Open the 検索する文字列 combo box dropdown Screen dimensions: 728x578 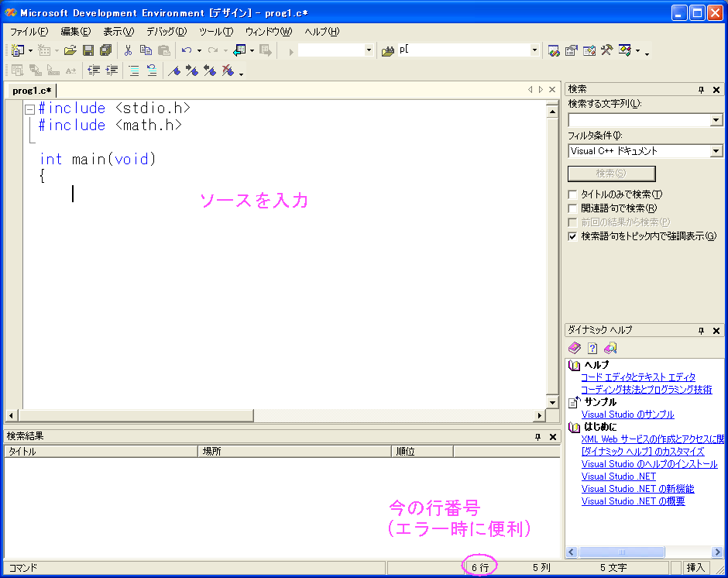[716, 120]
